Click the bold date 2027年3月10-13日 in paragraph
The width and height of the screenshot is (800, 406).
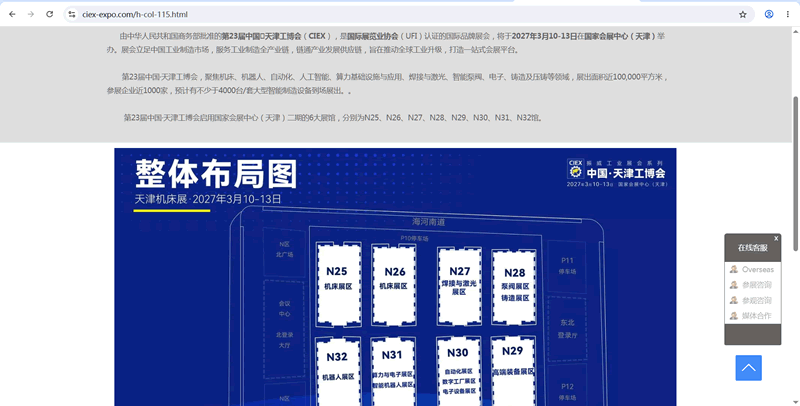(544, 36)
